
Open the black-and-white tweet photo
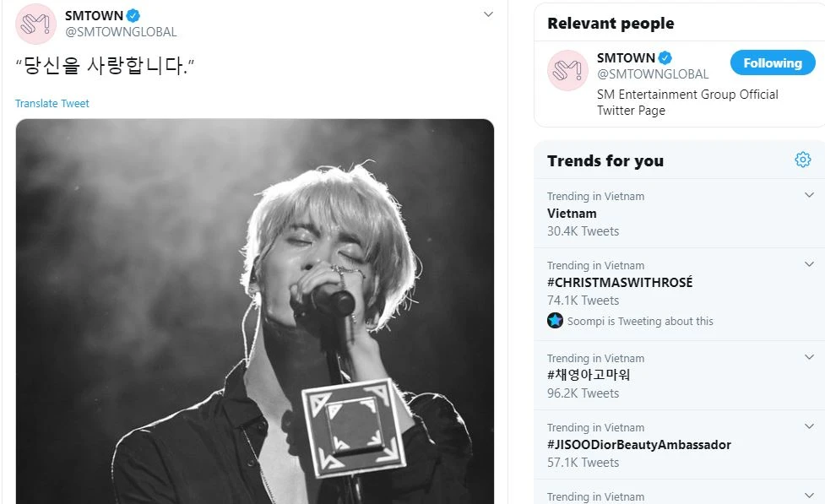(x=254, y=311)
